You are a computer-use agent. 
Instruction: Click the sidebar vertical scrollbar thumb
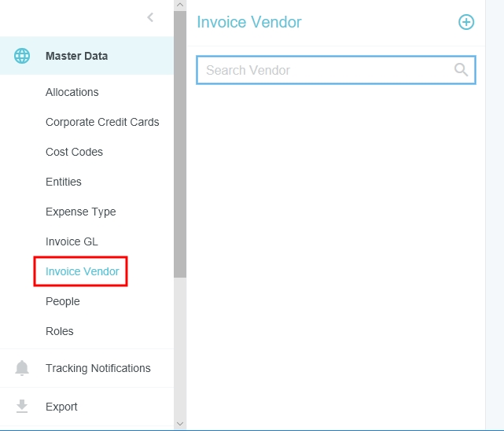pos(180,142)
